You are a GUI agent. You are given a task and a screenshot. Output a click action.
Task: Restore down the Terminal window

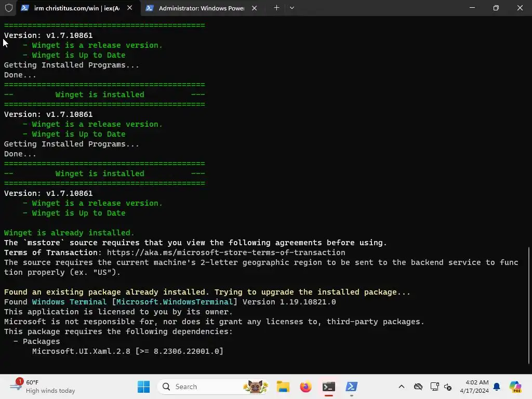point(496,7)
